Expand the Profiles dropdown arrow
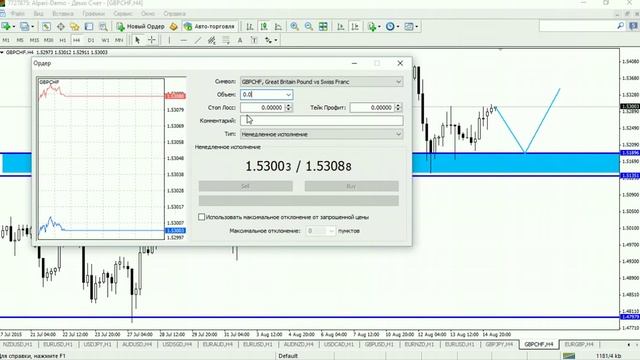 click(x=33, y=27)
